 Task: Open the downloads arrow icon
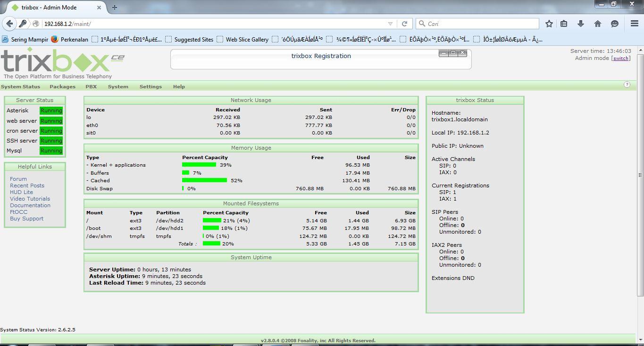pyautogui.click(x=581, y=24)
